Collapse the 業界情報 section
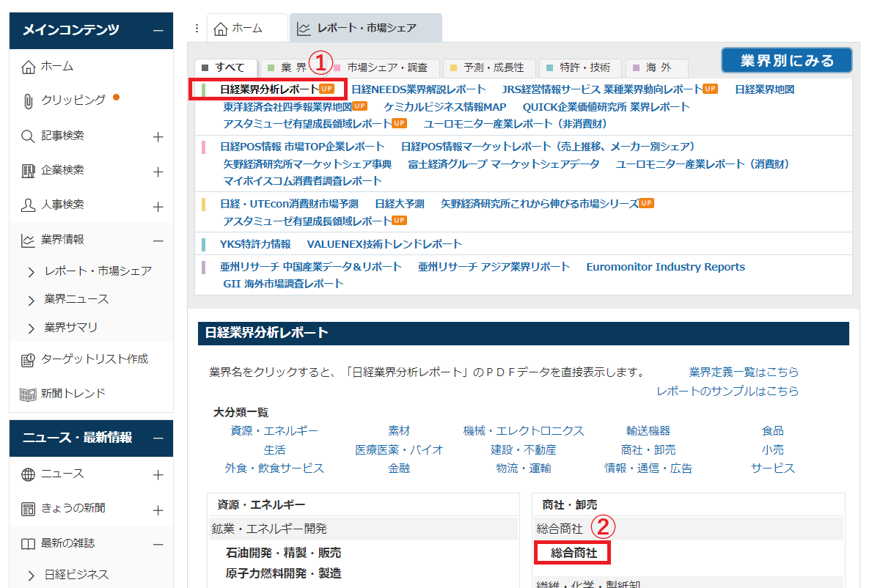Screen dimensions: 872x588 click(x=158, y=240)
